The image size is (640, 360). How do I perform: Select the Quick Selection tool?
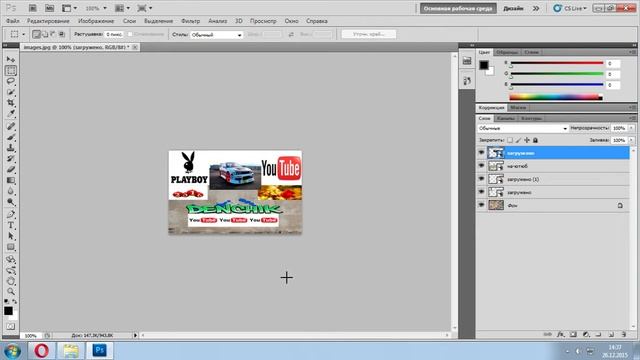click(11, 92)
